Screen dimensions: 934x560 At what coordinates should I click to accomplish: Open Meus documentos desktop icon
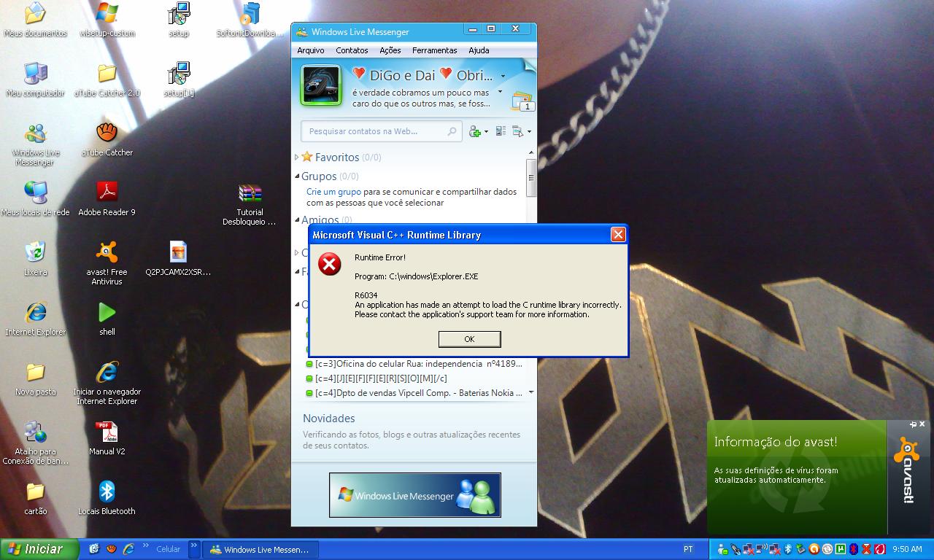(x=35, y=20)
